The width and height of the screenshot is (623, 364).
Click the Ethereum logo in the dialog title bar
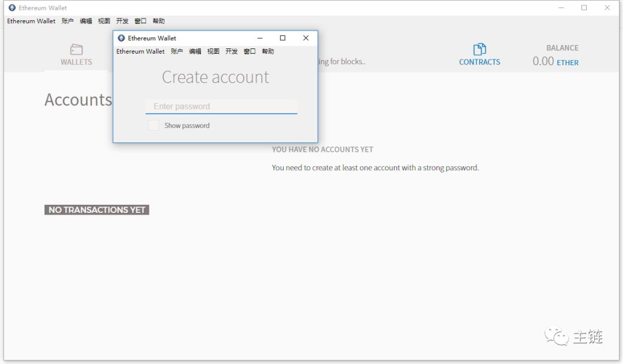click(121, 38)
